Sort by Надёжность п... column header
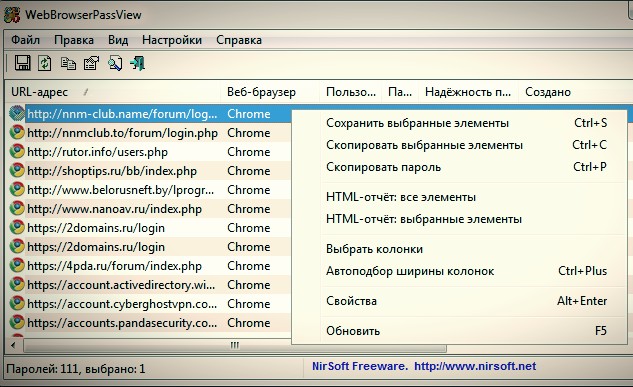The height and width of the screenshot is (387, 633). (x=468, y=92)
